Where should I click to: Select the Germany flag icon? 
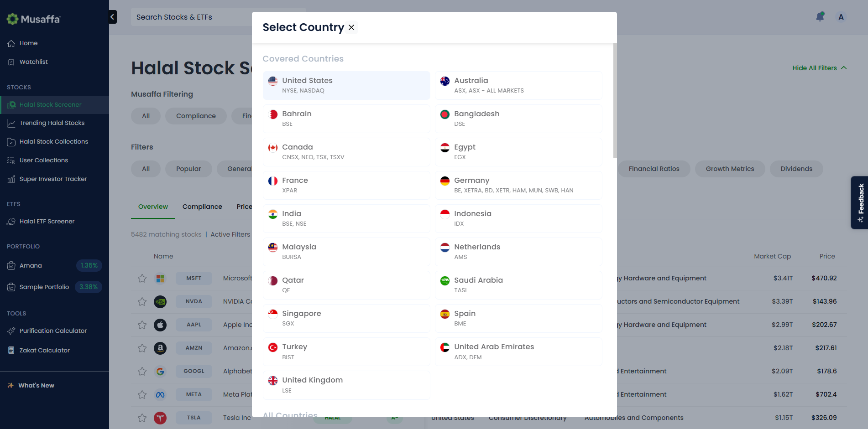[x=445, y=181]
